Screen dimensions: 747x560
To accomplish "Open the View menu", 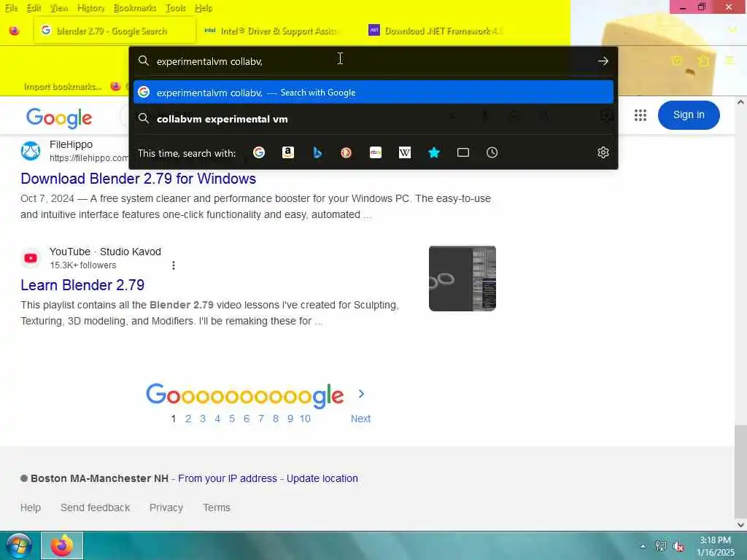I will 59,8.
